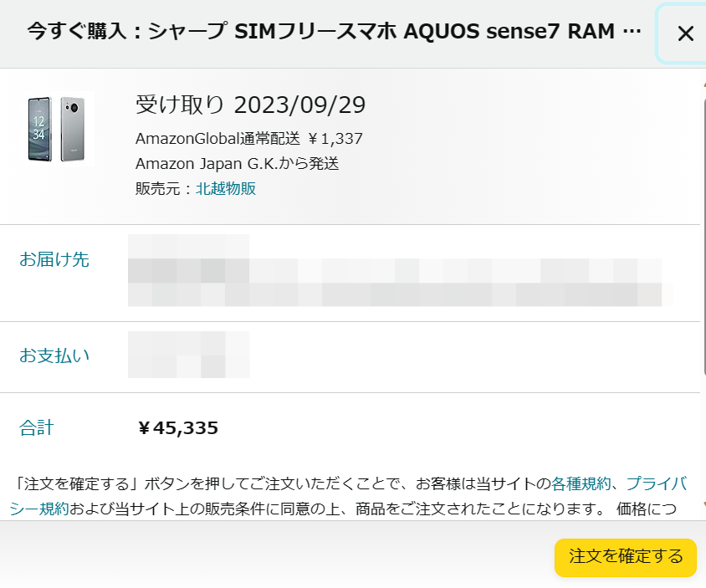Viewport: 706px width, 588px height.
Task: Select the お届け先 section label
Action: tap(54, 259)
